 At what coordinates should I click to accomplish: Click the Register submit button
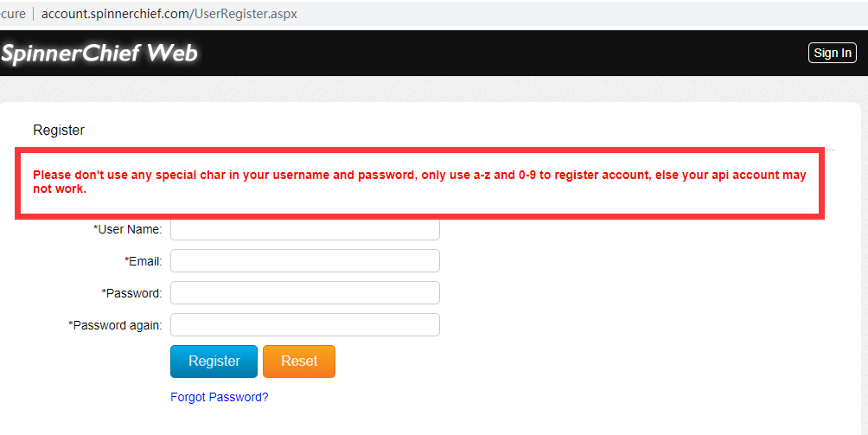coord(214,361)
